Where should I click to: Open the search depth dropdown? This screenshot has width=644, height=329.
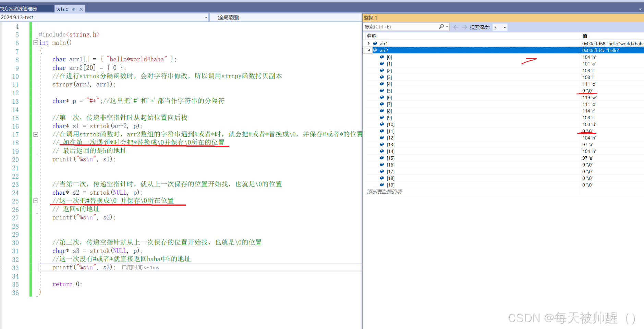[505, 27]
